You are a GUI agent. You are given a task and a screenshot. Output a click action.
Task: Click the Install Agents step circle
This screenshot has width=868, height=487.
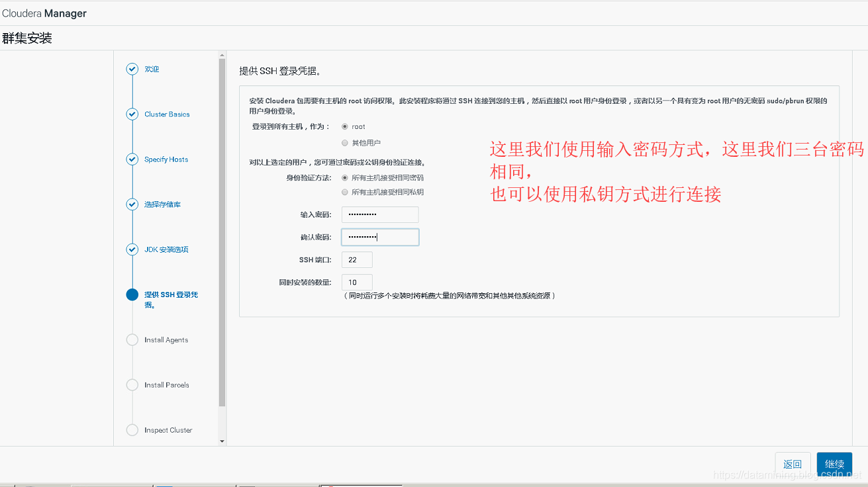pyautogui.click(x=132, y=339)
